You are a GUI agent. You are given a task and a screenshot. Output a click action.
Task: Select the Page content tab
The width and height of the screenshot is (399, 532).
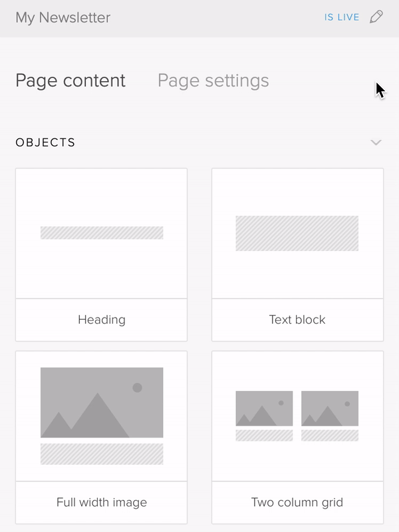[70, 81]
